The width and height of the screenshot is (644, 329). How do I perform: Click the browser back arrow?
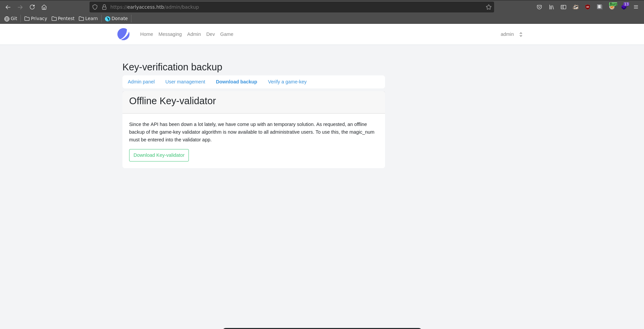8,7
